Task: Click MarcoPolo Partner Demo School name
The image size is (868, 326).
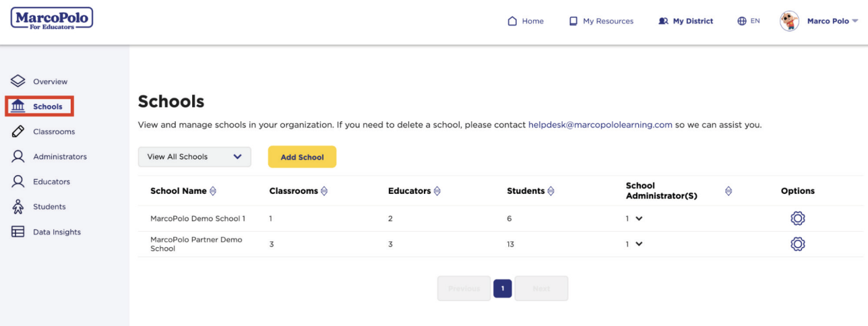Action: coord(196,244)
